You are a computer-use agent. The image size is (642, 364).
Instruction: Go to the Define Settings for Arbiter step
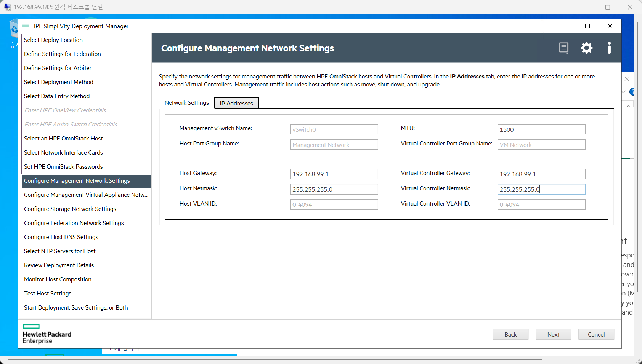pyautogui.click(x=58, y=68)
